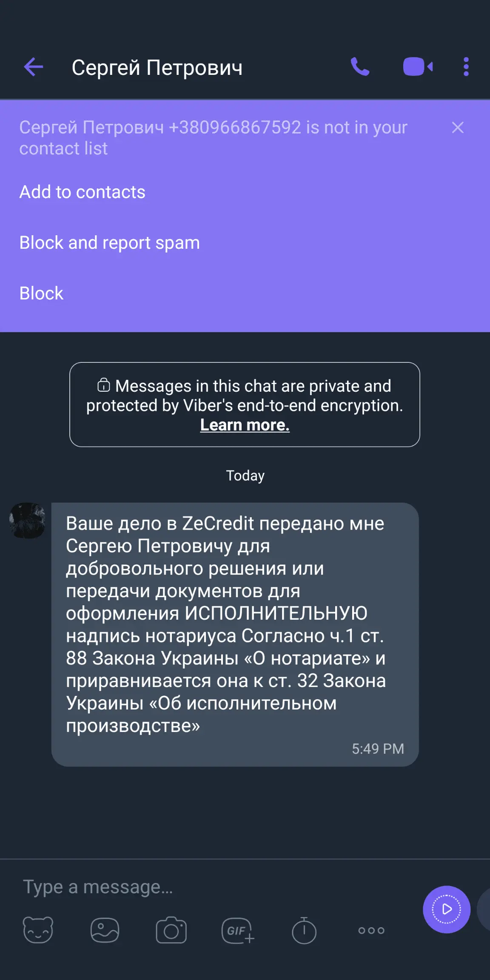490x980 pixels.
Task: Tap the contact name Сергей Петрович in header
Action: point(157,67)
